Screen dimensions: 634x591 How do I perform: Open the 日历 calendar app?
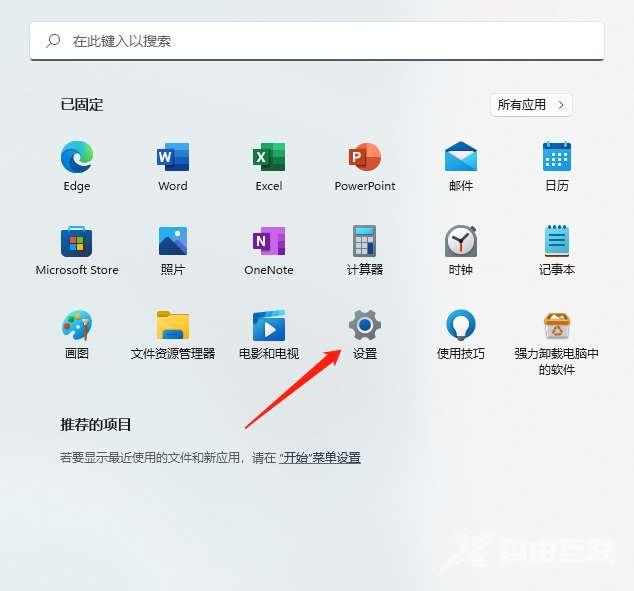[x=557, y=157]
